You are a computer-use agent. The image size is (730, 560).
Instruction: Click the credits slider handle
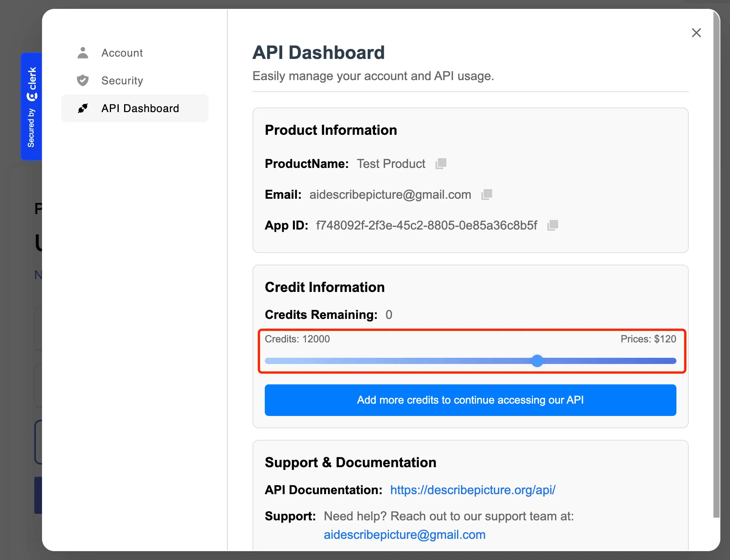pyautogui.click(x=537, y=361)
